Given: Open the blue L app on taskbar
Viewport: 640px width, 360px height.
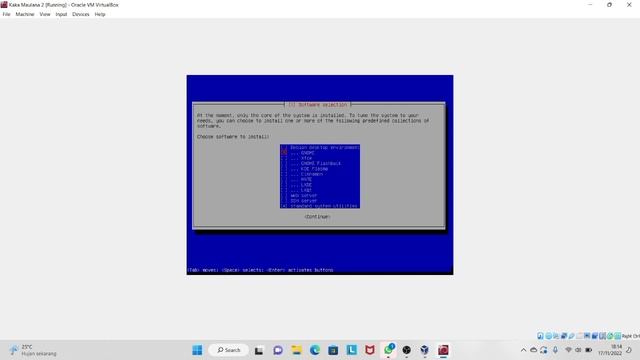Looking at the screenshot, I should point(351,350).
